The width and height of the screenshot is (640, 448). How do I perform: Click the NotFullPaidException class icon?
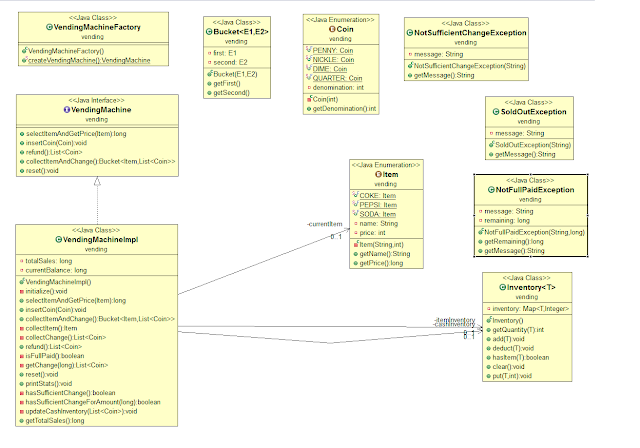coord(491,190)
